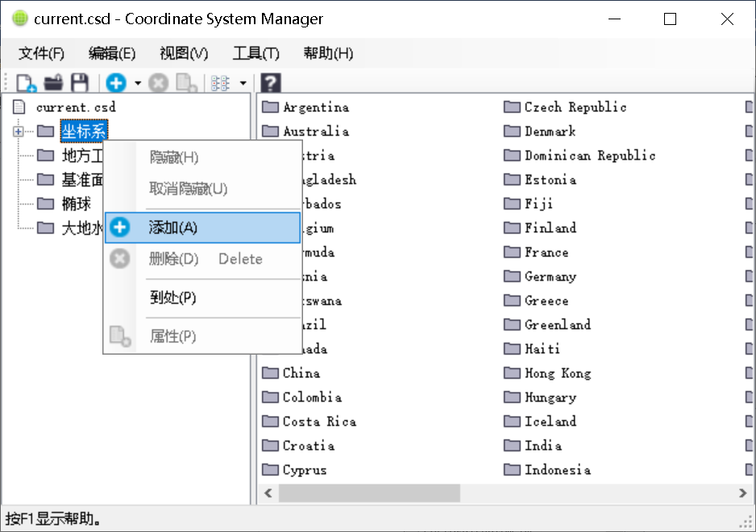Image resolution: width=756 pixels, height=532 pixels.
Task: Select the current.csd root node
Action: click(x=76, y=106)
